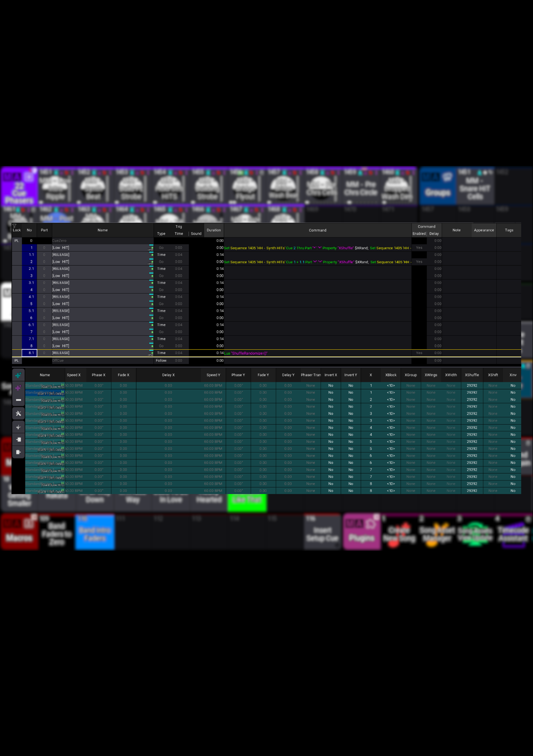The height and width of the screenshot is (756, 533).
Task: Select the CueZero name cell
Action: [x=102, y=241]
